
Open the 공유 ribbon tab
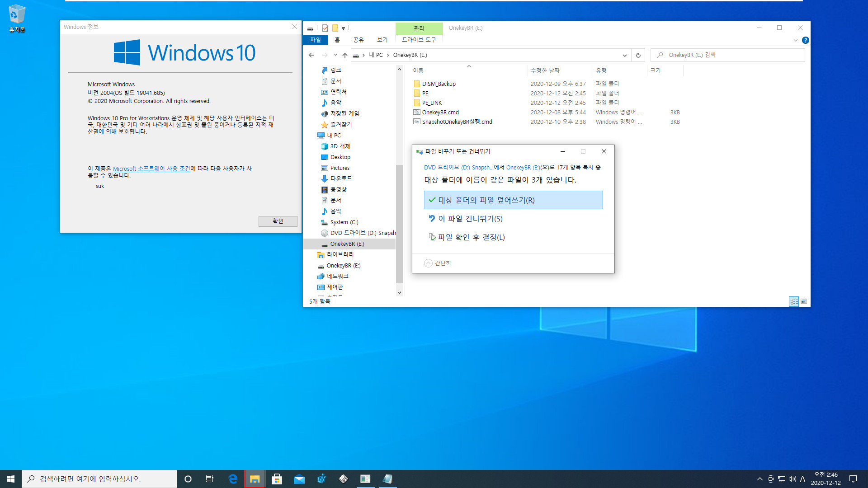coord(358,40)
